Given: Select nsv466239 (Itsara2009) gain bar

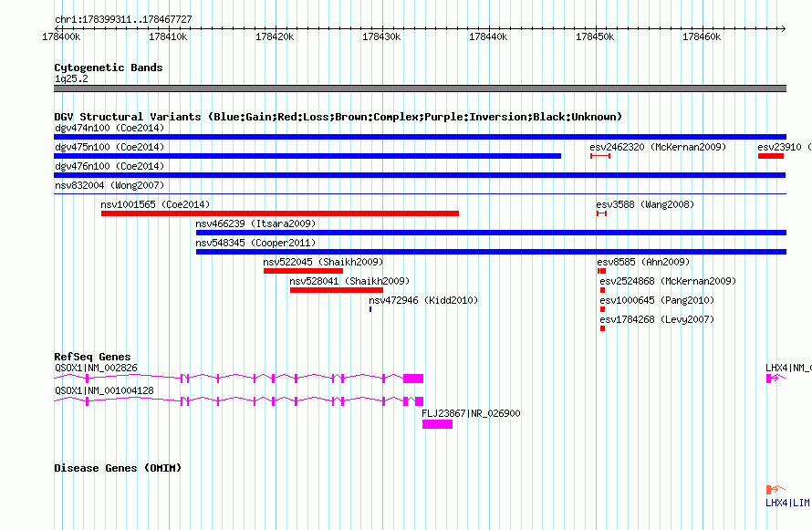Looking at the screenshot, I should [491, 233].
